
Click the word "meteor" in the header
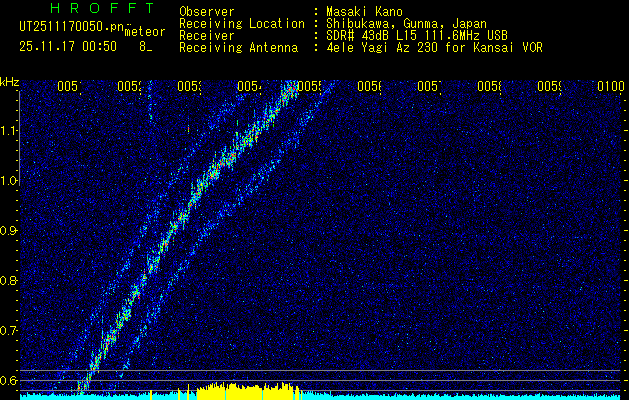pos(145,32)
